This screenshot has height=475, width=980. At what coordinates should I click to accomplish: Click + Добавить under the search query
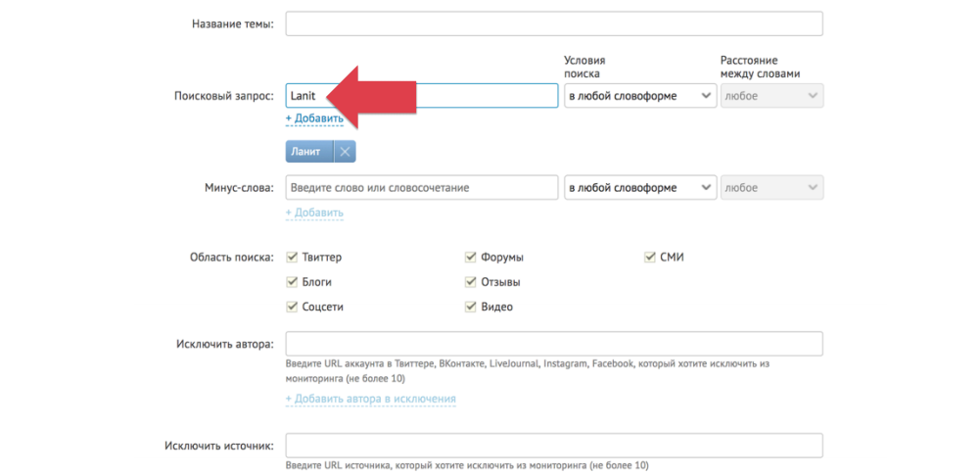point(314,119)
